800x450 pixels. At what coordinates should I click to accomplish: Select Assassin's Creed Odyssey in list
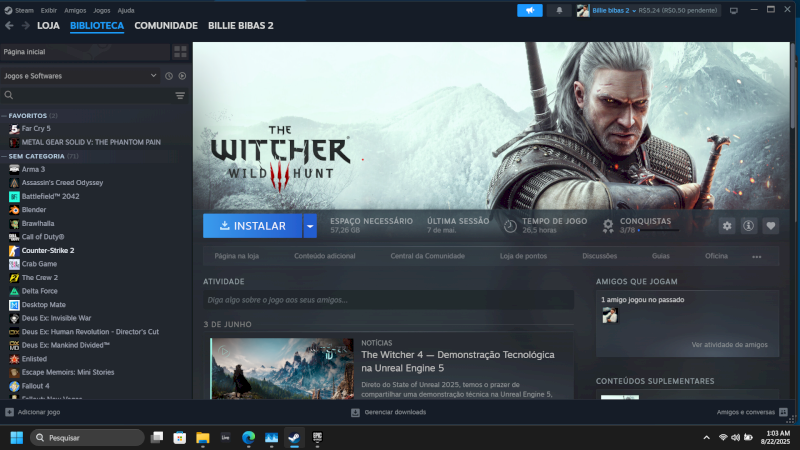[62, 183]
